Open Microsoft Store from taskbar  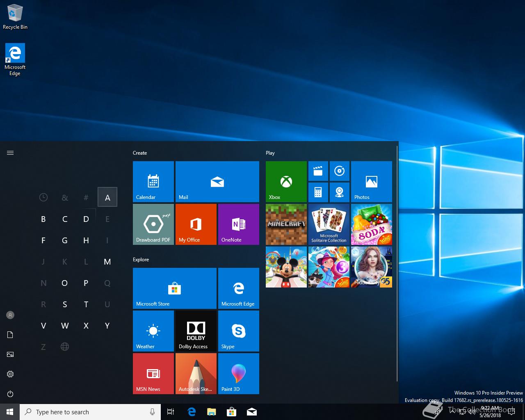click(231, 412)
